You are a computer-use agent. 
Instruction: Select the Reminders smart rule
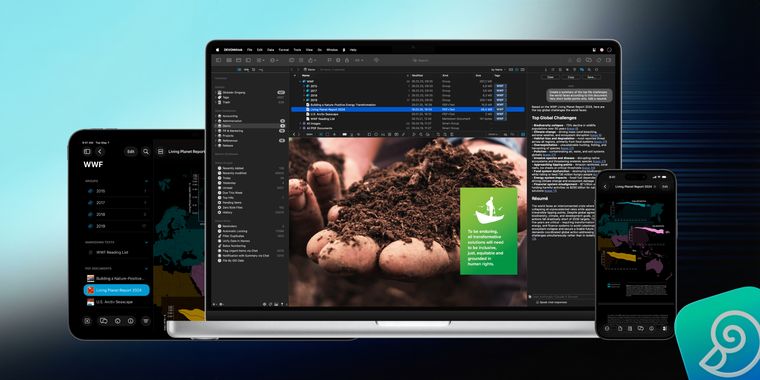[250, 226]
